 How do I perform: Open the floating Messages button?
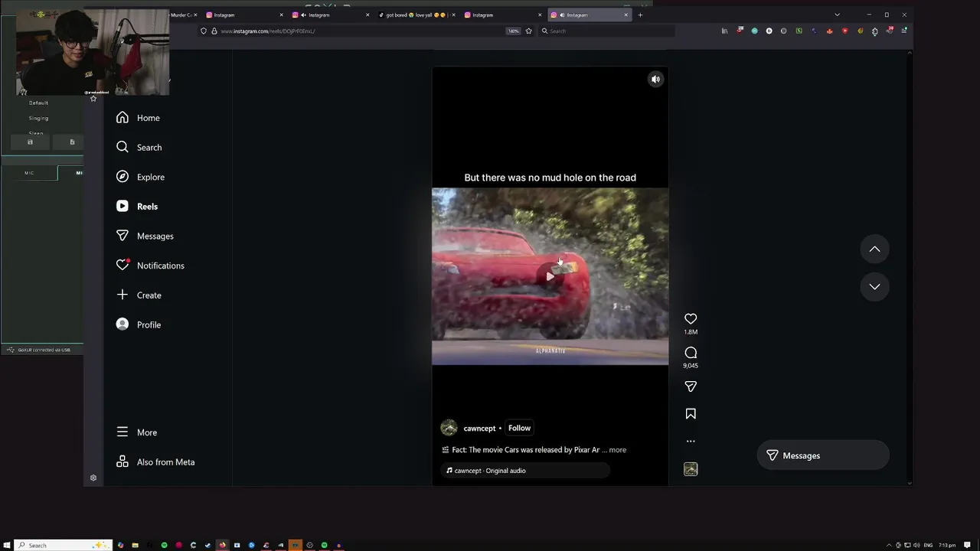pos(823,455)
